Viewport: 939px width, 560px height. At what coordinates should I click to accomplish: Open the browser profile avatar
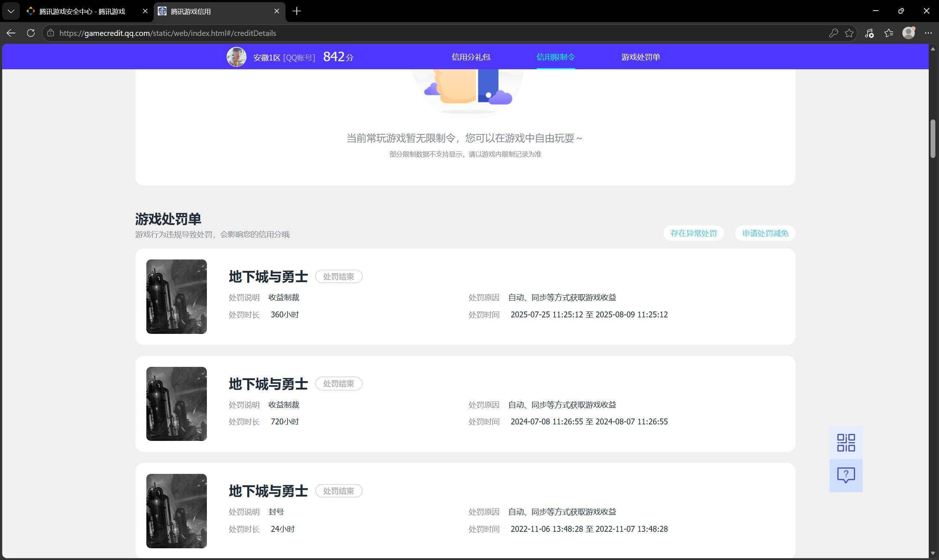click(909, 33)
